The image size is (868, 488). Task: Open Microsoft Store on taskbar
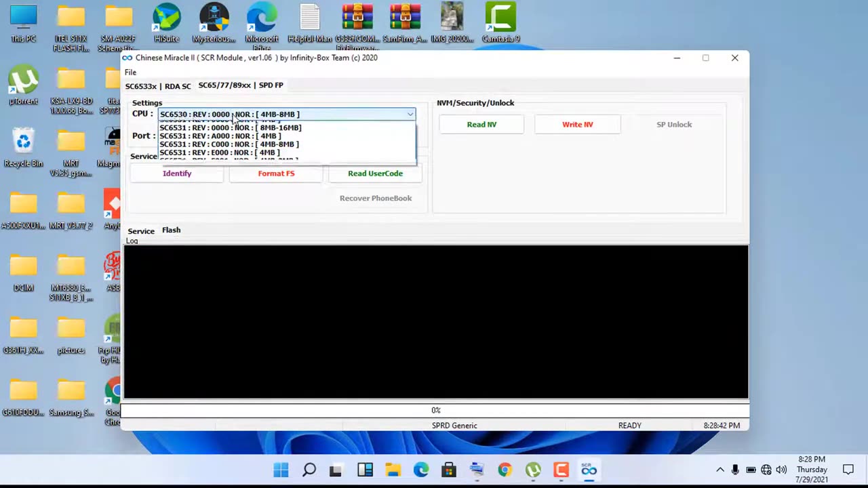pos(448,470)
